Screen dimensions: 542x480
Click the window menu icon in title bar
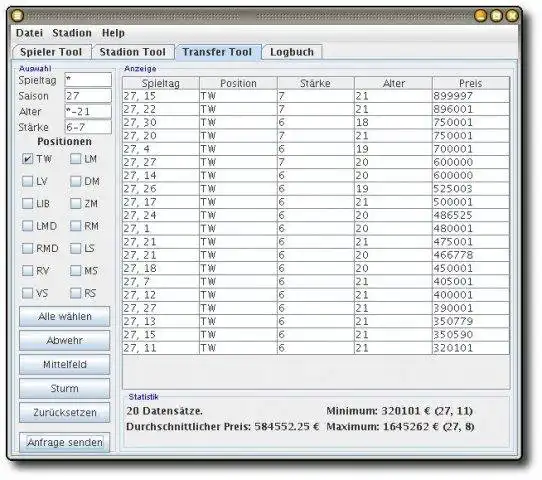pos(17,15)
